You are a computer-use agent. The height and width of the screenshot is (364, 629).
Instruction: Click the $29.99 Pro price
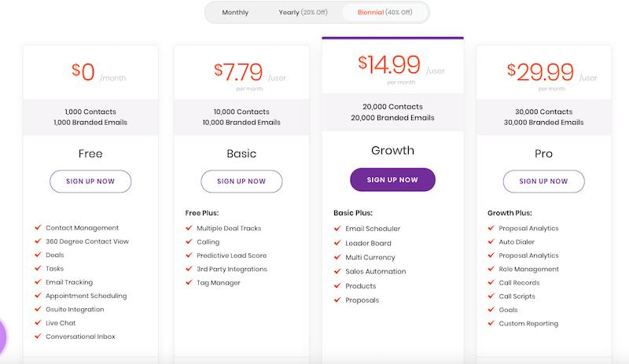coord(540,72)
